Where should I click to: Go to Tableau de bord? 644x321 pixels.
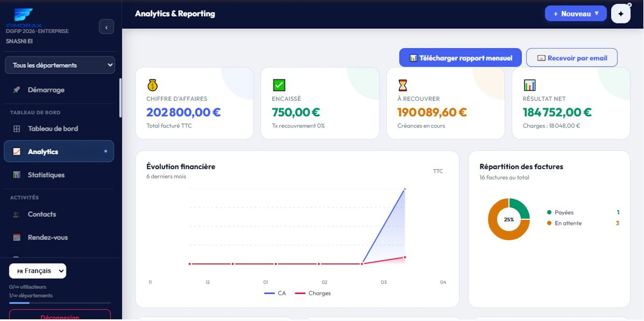[x=59, y=129]
